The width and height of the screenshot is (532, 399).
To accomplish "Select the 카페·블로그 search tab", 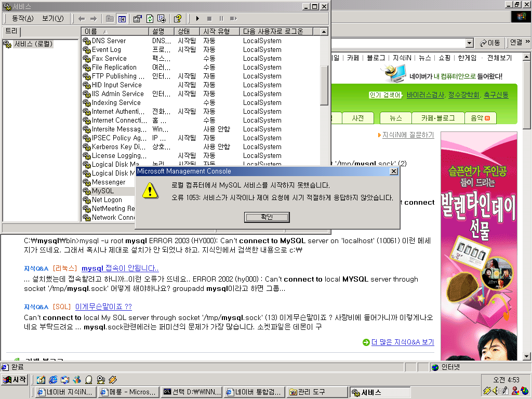I will pyautogui.click(x=437, y=118).
